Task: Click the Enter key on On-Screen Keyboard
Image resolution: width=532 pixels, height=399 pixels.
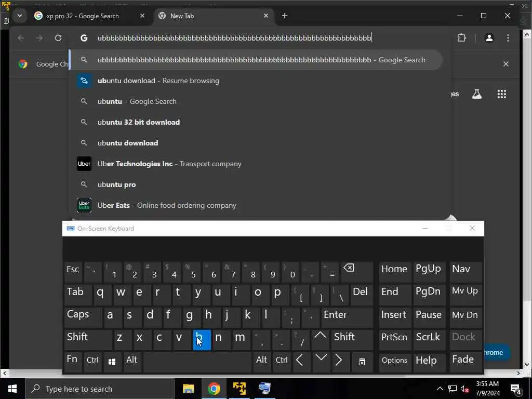Action: coord(347,317)
